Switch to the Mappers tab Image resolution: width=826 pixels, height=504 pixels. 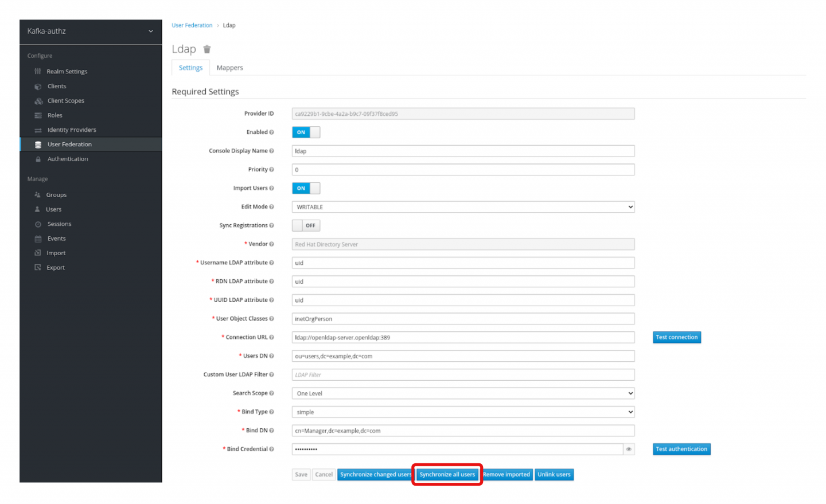pyautogui.click(x=229, y=68)
